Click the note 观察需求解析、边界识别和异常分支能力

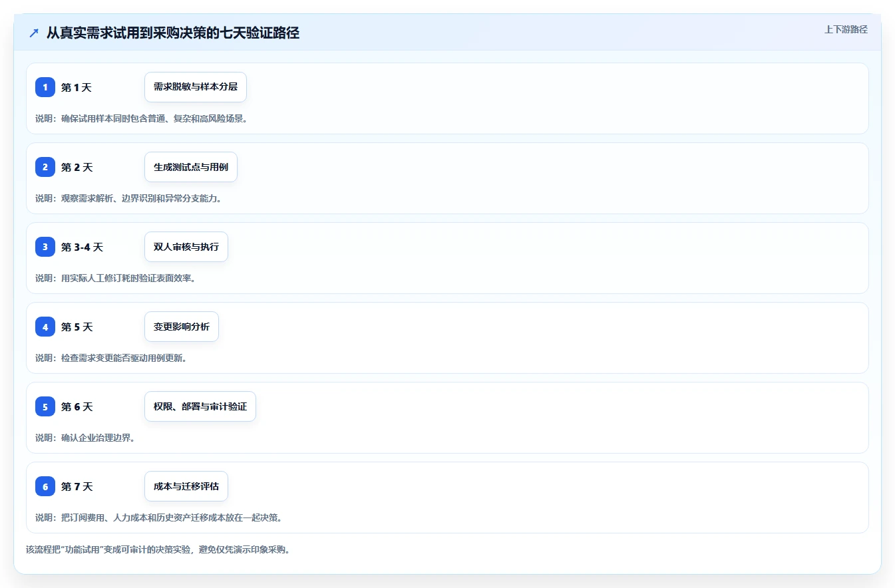click(128, 198)
